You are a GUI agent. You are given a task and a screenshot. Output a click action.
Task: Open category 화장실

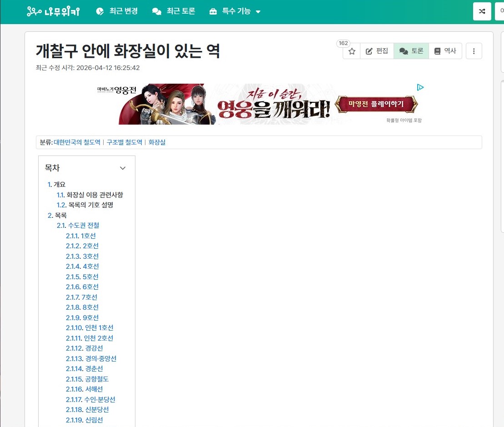157,142
